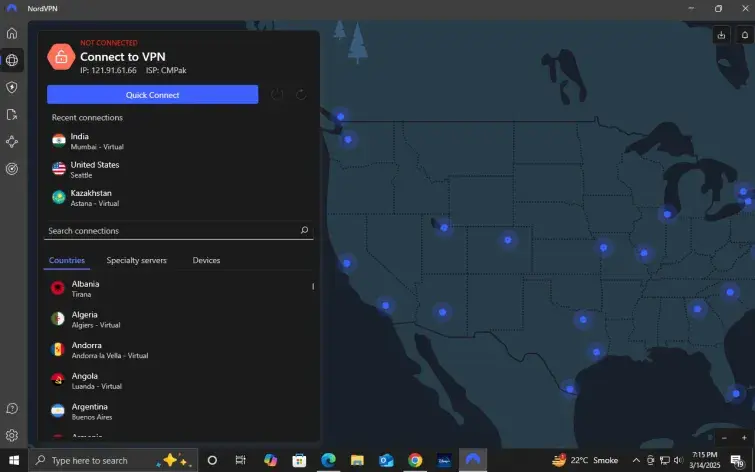Select Andorra la Vella - Virtual
Screen dimensions: 755x472
[x=178, y=350]
